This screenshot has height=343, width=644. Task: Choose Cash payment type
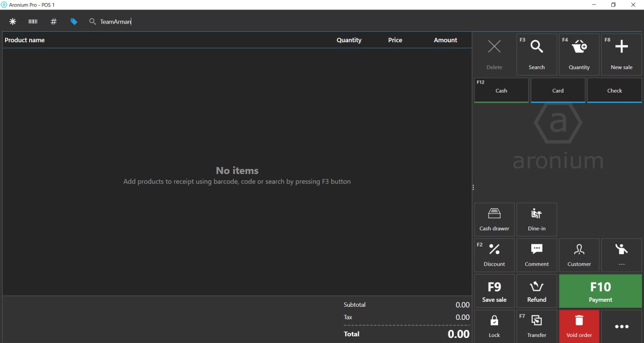(x=501, y=91)
